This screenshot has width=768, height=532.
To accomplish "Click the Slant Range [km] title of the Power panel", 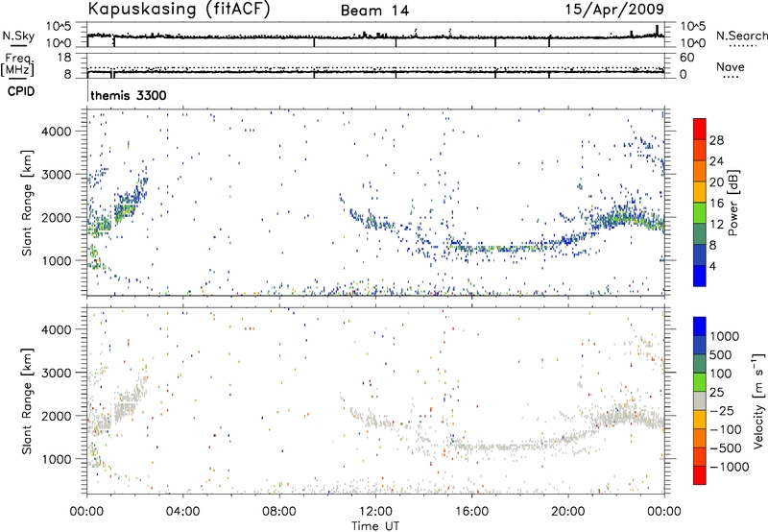I will (x=27, y=203).
